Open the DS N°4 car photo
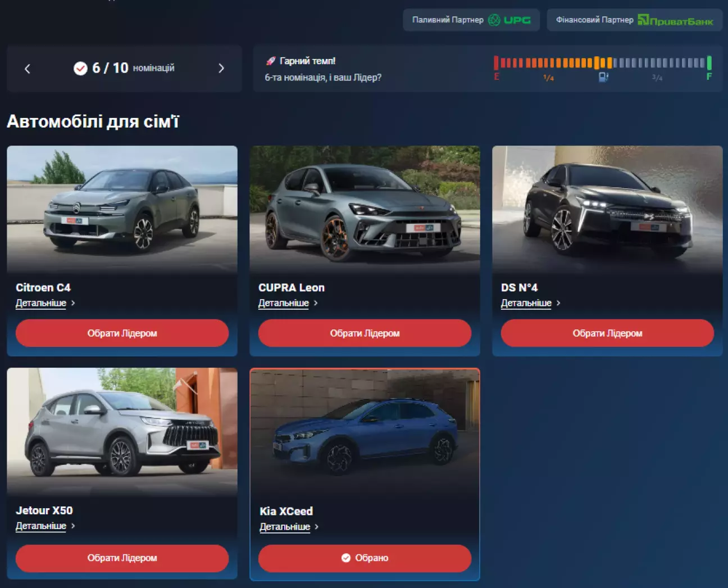The height and width of the screenshot is (588, 728). 607,210
